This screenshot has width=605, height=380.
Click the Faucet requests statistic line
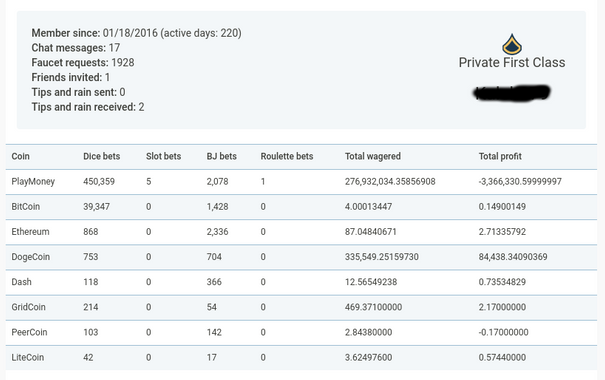83,62
